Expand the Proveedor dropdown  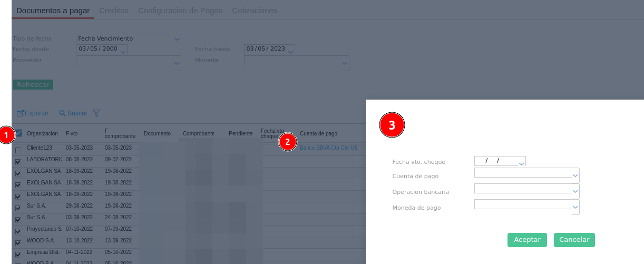(x=177, y=63)
